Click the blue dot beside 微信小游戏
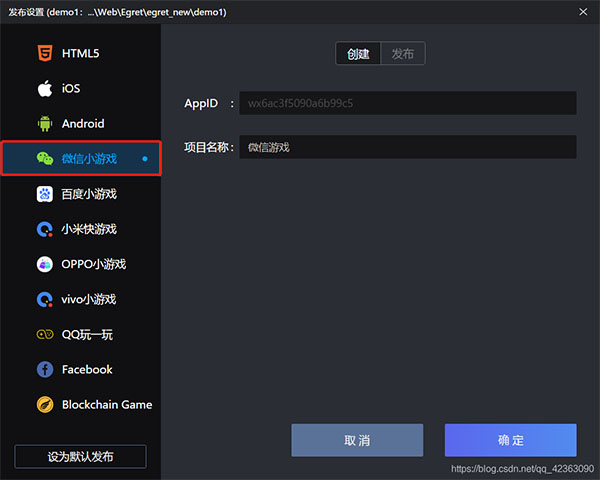600x480 pixels. (x=145, y=158)
